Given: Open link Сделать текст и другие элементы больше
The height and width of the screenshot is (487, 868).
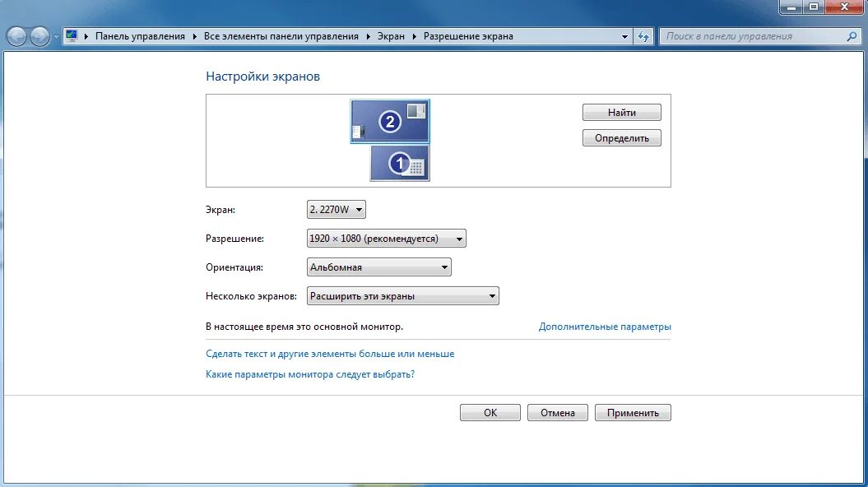Looking at the screenshot, I should [x=330, y=354].
